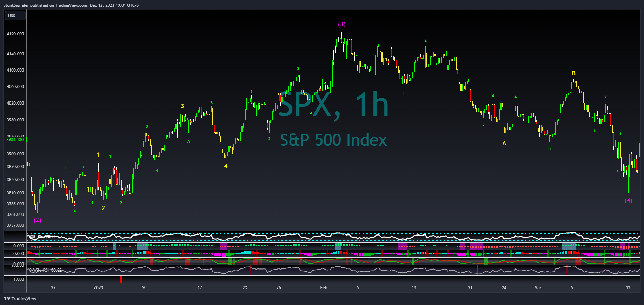Click the 3761.000 price axis label
644x305 pixels.
[x=15, y=214]
